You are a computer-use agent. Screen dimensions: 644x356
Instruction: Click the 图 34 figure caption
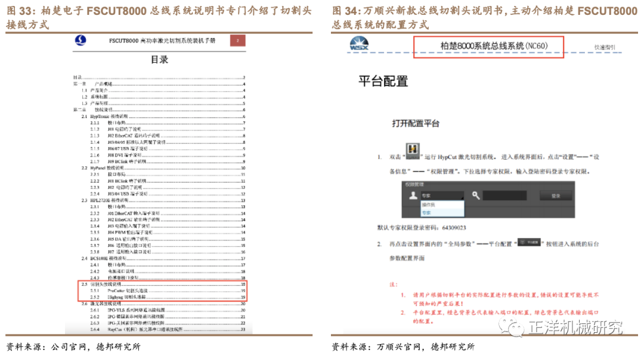484,18
